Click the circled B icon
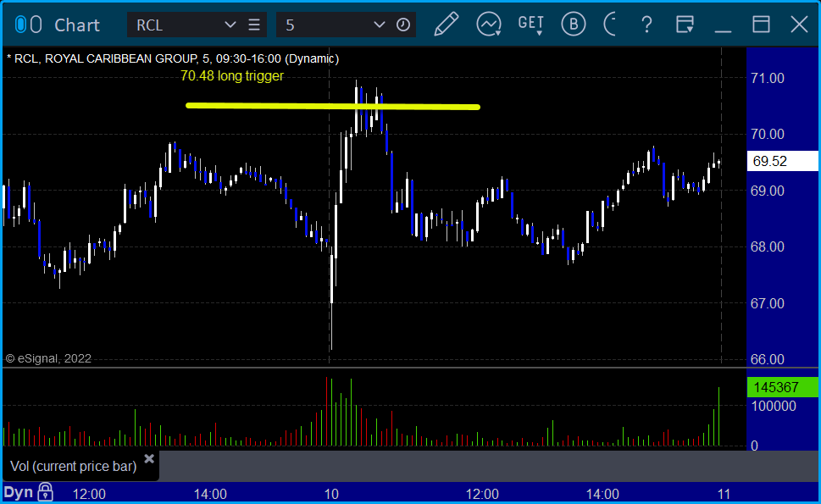 point(574,25)
